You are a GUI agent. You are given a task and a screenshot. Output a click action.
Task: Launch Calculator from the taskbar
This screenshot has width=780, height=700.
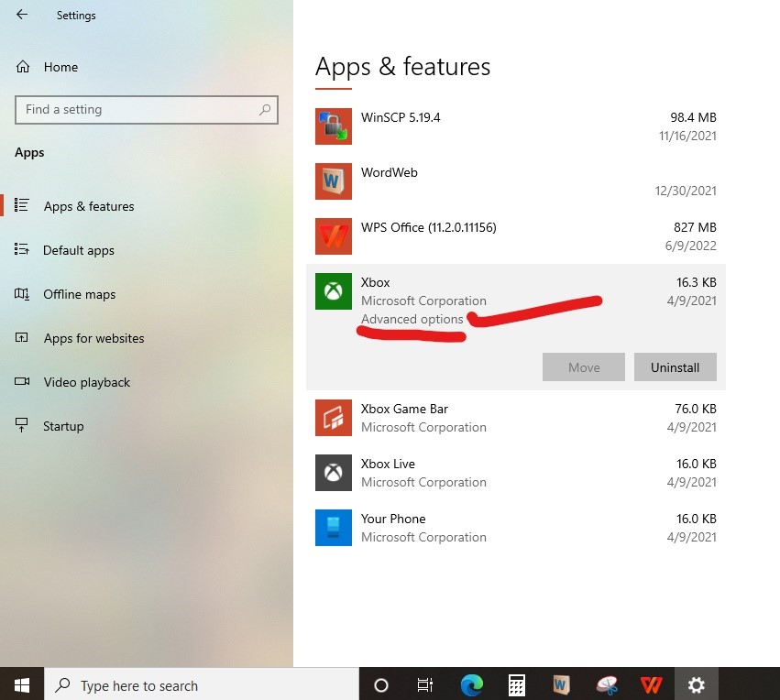(517, 684)
